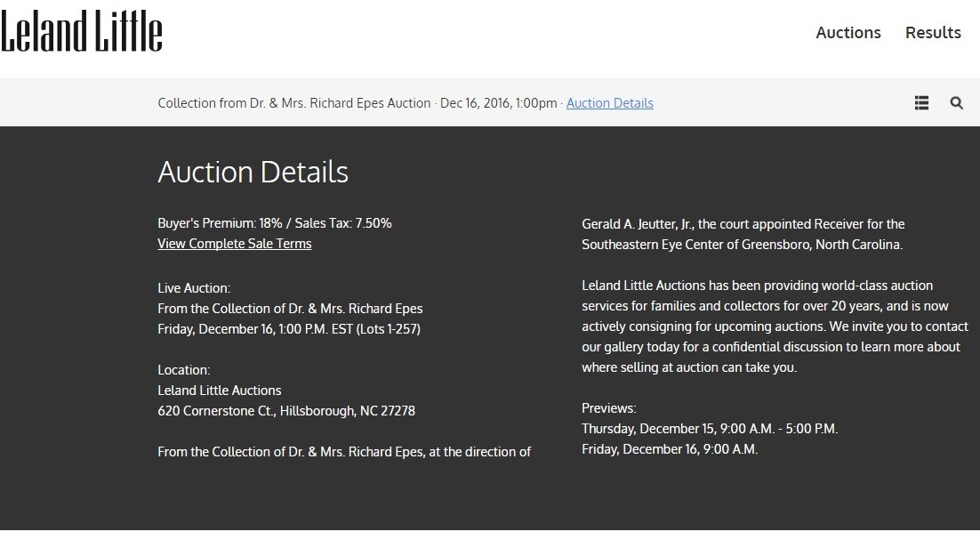Screen dimensions: 980x548
Task: Select Friday, December 16, 1:00 P.M. EST line
Action: 289,329
